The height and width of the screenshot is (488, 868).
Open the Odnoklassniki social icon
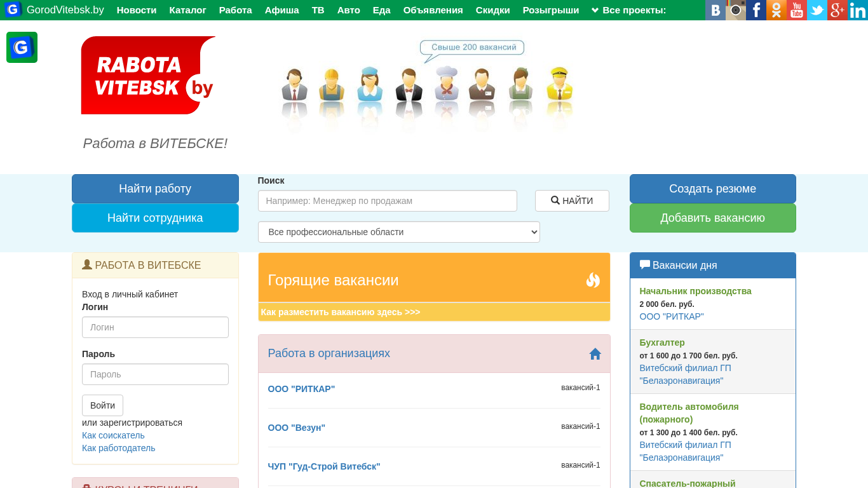click(x=776, y=10)
